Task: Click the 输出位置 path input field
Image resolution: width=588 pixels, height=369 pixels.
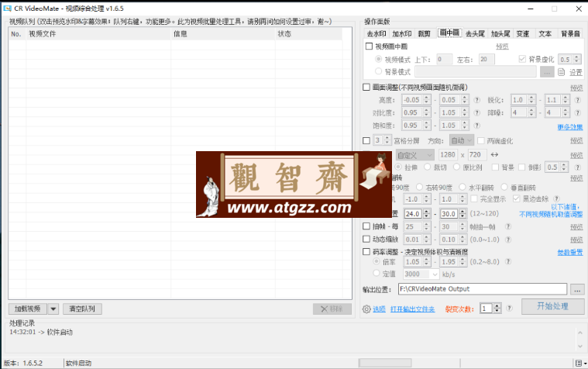Action: click(483, 289)
